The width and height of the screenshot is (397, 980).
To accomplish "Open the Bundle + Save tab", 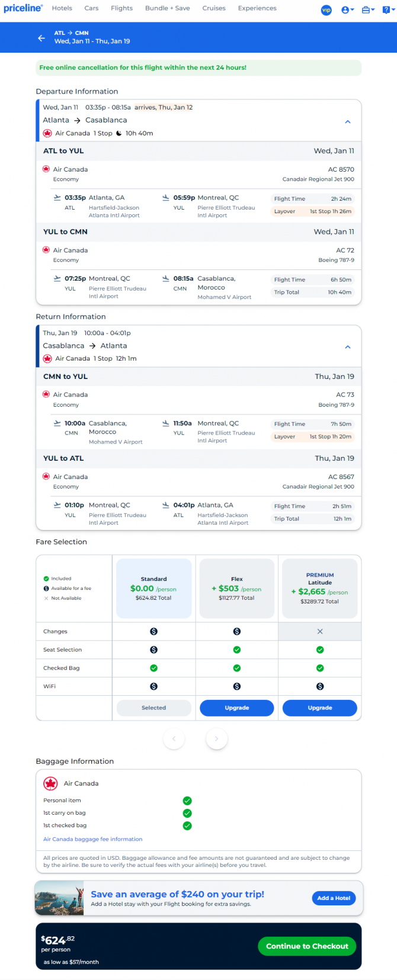I will tap(168, 8).
